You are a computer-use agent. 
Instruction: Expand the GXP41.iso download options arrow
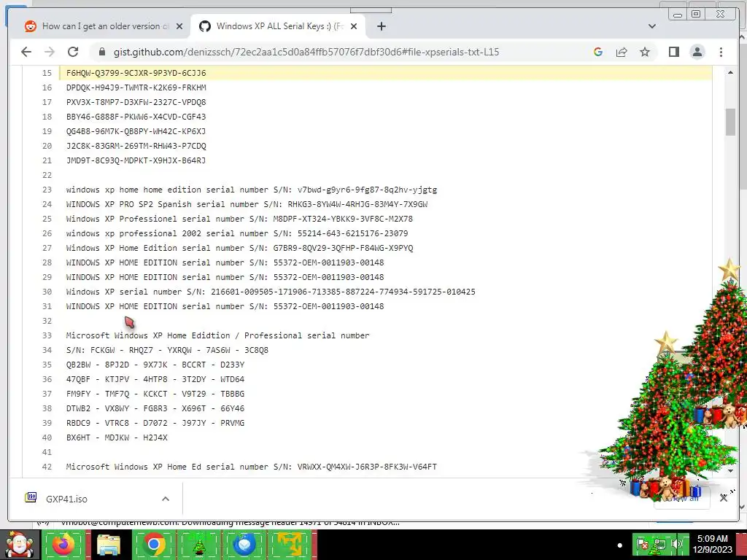[166, 499]
